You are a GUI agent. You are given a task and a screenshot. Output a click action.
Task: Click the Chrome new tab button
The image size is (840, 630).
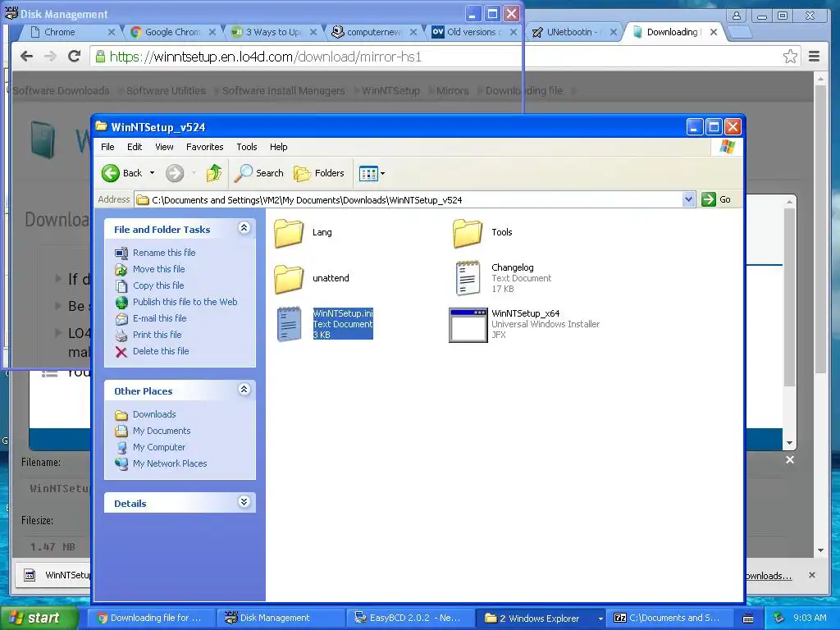740,33
